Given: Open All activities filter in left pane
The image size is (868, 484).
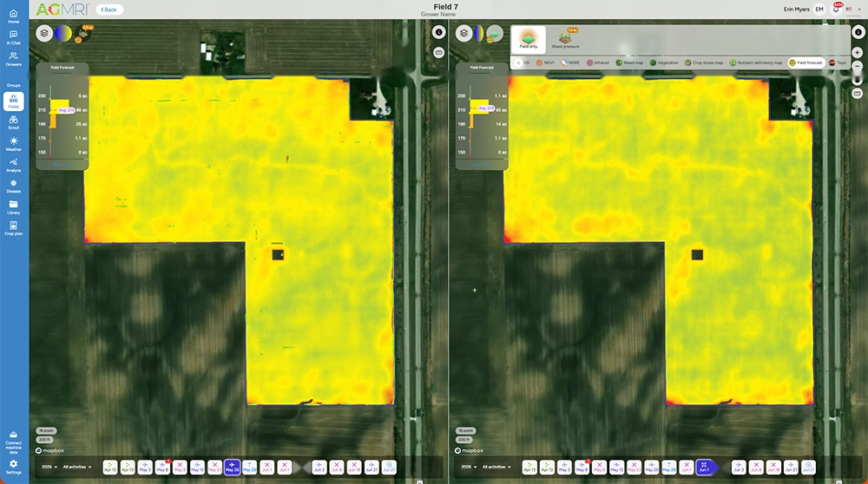Looking at the screenshot, I should click(77, 467).
